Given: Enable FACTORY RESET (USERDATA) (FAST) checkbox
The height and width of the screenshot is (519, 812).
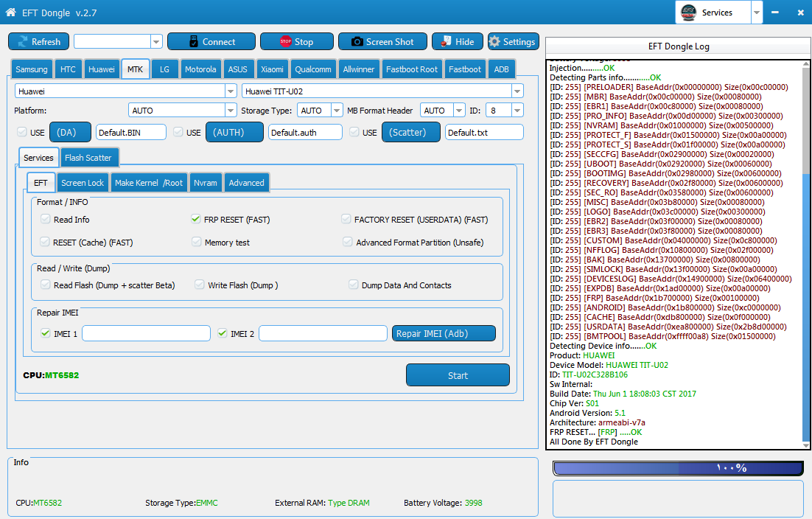Looking at the screenshot, I should [346, 219].
